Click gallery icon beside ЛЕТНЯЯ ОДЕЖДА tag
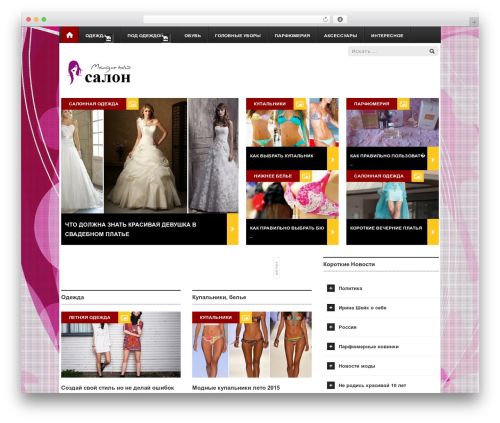Viewport: 500px width, 423px height. click(124, 317)
